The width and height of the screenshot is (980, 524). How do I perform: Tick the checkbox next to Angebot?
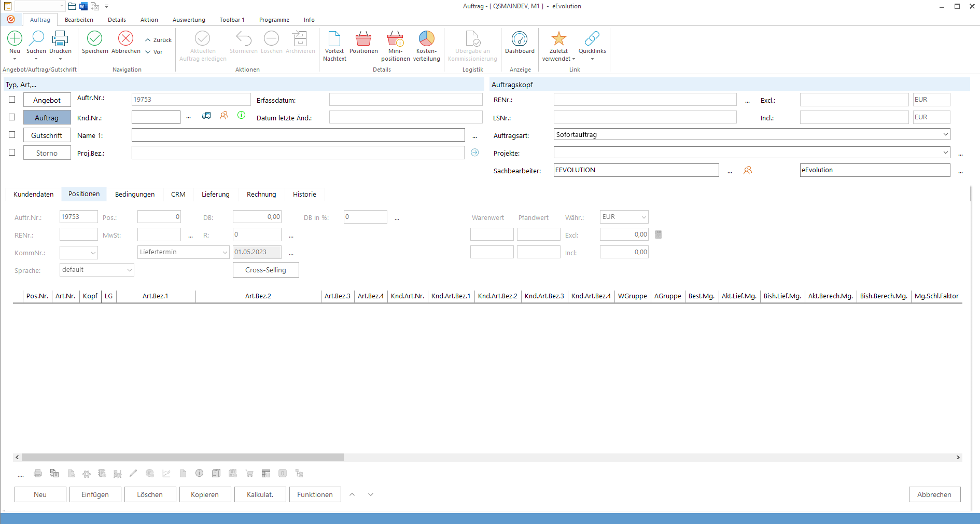pyautogui.click(x=12, y=100)
